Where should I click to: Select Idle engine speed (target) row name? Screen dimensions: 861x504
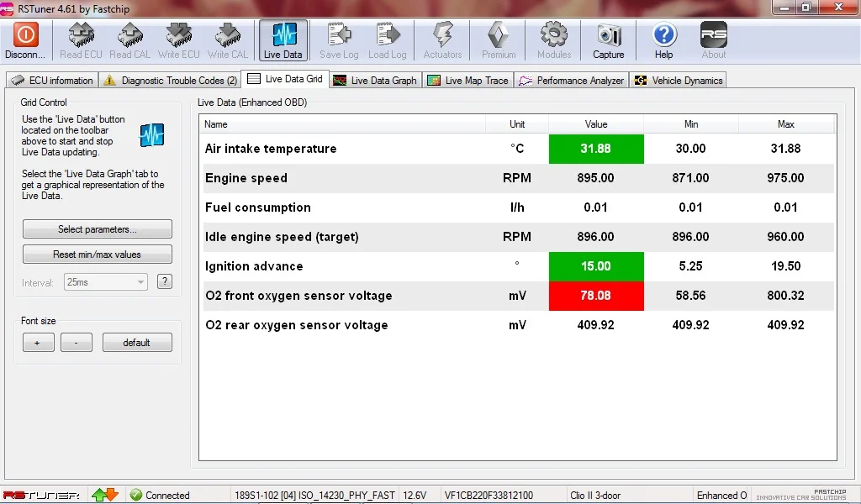pos(282,237)
